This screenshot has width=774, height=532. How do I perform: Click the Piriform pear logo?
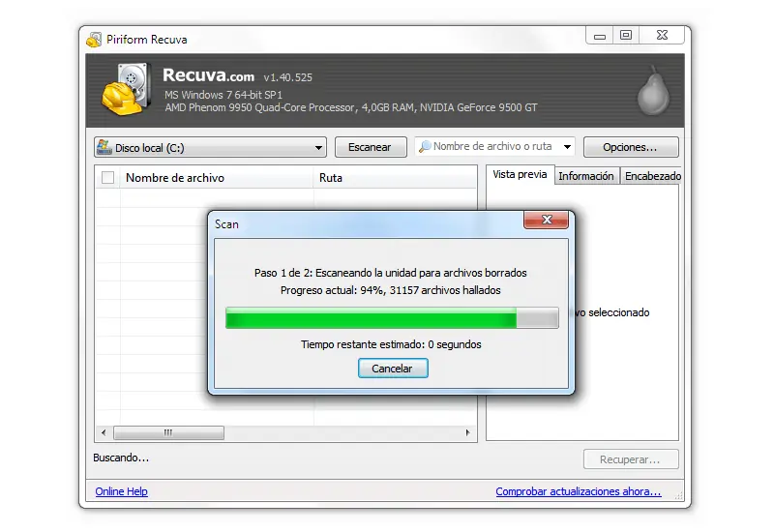(652, 90)
